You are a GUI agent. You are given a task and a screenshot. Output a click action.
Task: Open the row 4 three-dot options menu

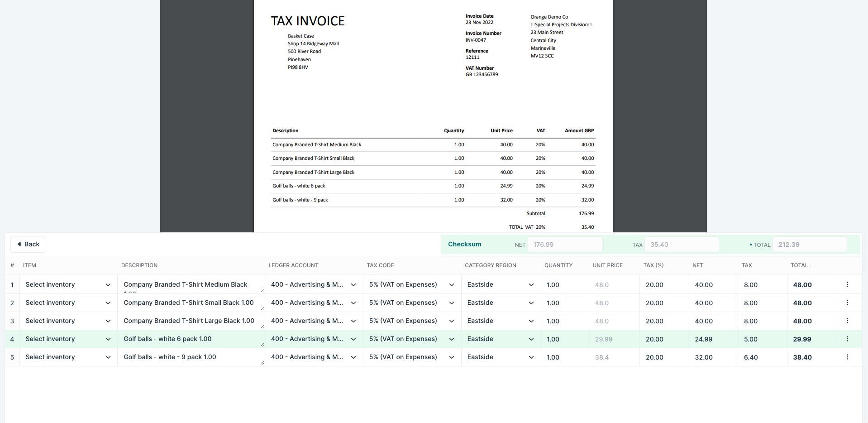click(847, 339)
